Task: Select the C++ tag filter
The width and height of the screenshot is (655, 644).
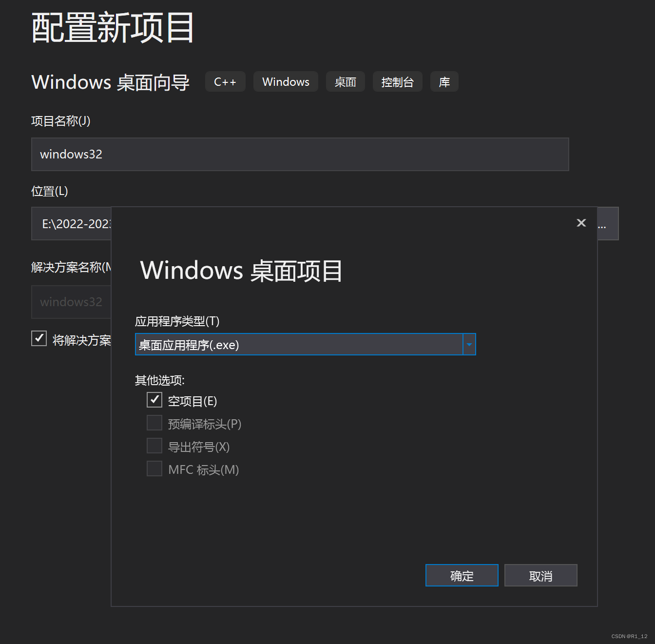Action: click(x=225, y=81)
